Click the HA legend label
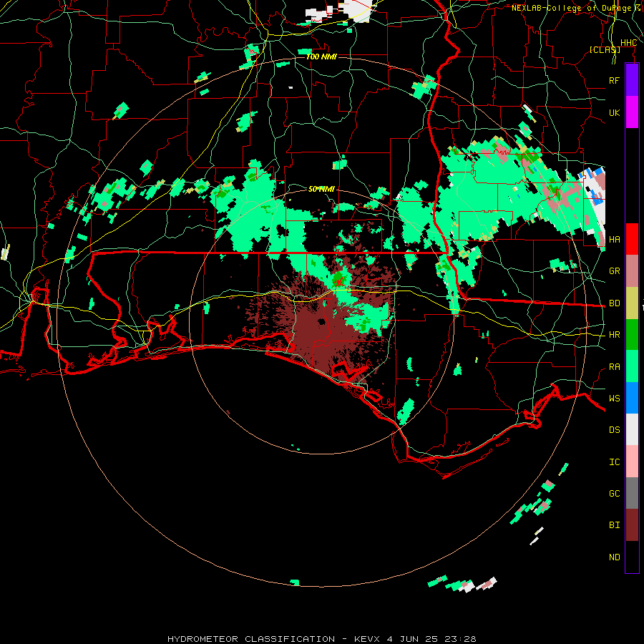The width and height of the screenshot is (644, 644). [x=615, y=239]
